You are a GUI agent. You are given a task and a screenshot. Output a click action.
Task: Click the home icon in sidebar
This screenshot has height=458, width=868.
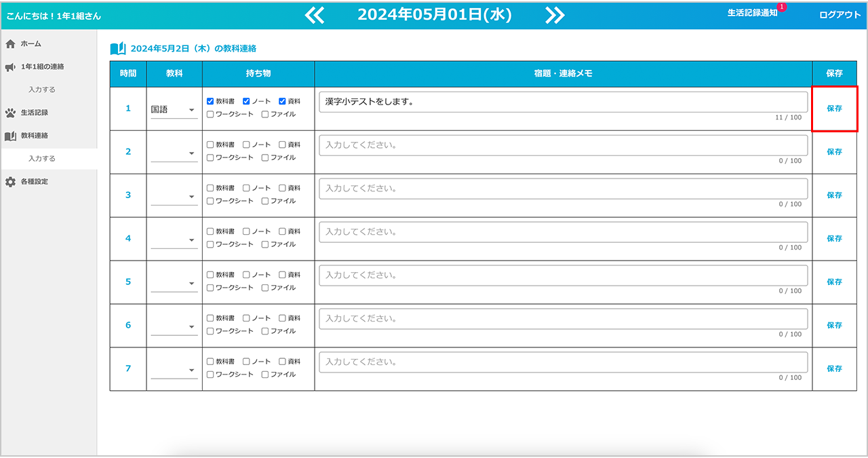pyautogui.click(x=10, y=44)
